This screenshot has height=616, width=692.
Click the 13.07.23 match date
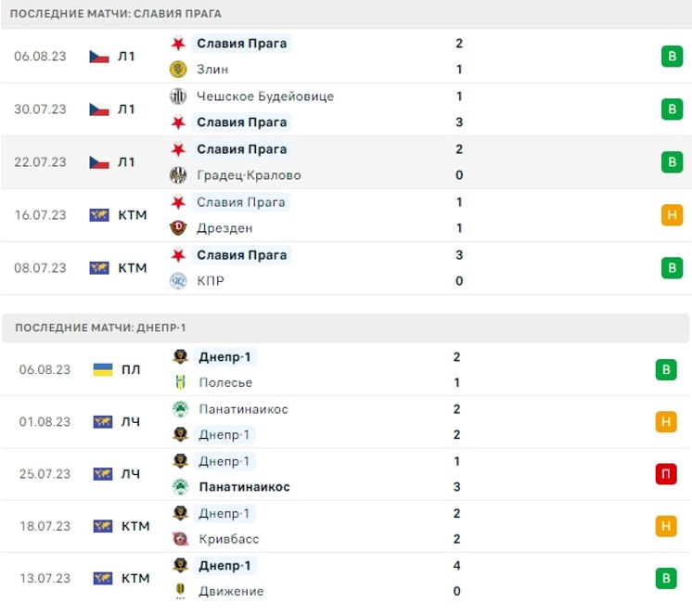(45, 578)
